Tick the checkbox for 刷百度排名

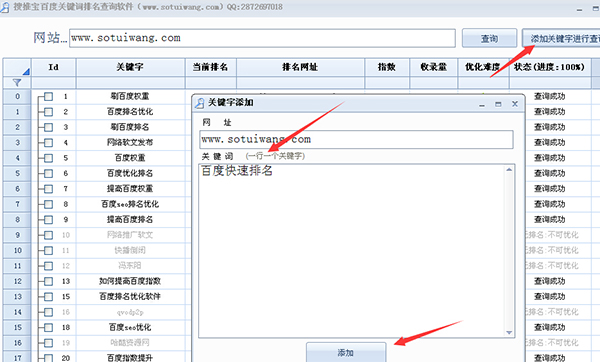49,127
